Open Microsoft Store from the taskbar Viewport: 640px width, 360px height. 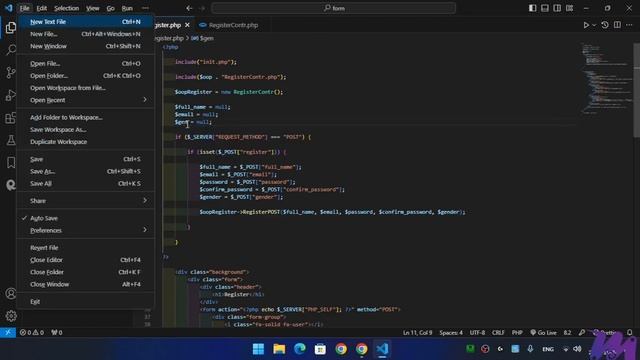click(x=320, y=349)
